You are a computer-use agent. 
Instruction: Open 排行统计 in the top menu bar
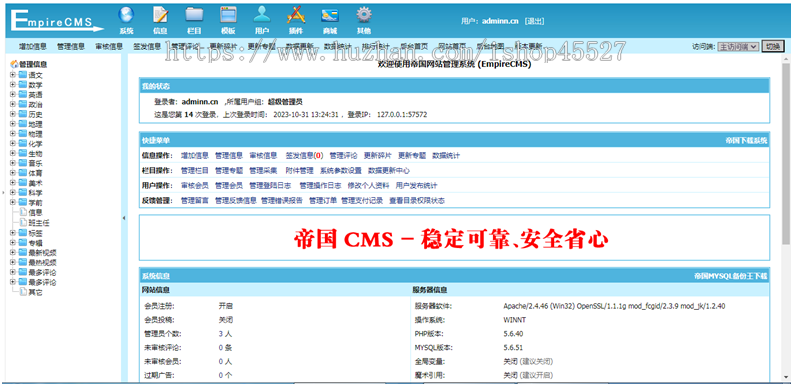(x=376, y=47)
